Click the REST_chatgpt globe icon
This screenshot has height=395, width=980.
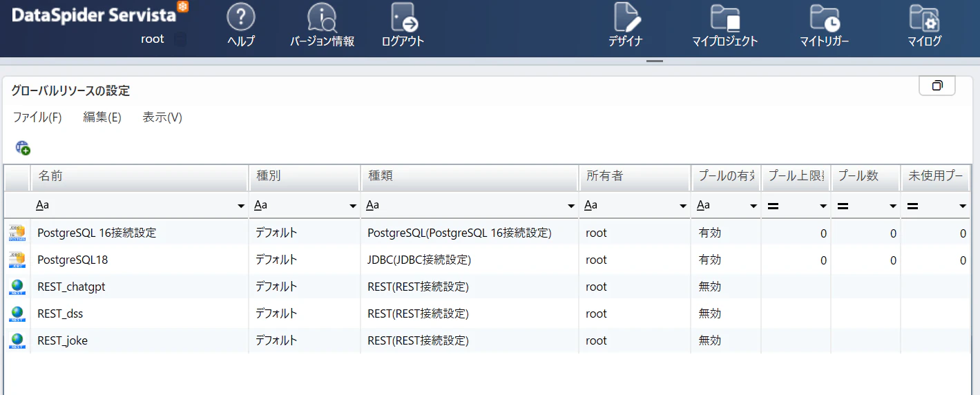point(17,287)
